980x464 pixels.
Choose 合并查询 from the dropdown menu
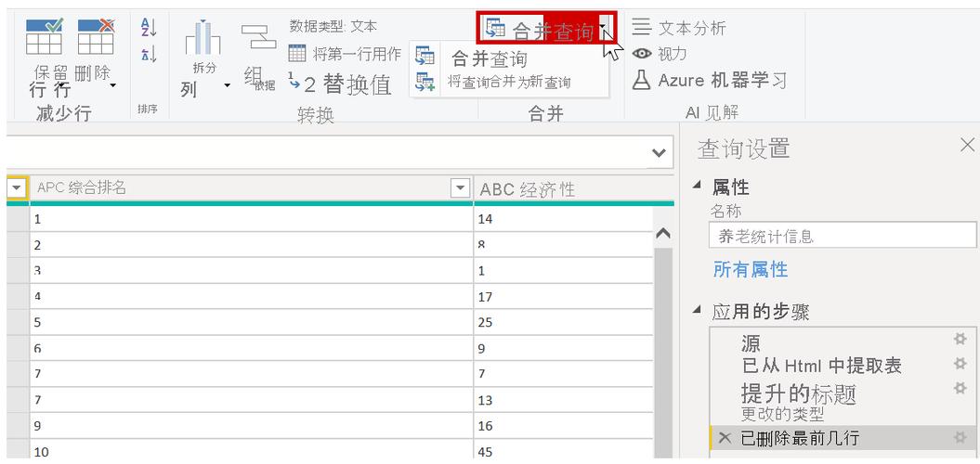click(x=488, y=59)
